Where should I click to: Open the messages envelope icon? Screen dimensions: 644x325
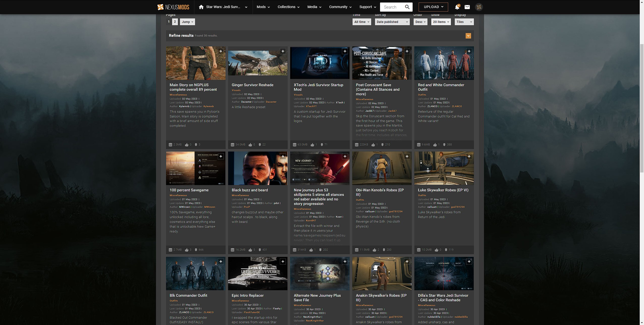pyautogui.click(x=467, y=7)
